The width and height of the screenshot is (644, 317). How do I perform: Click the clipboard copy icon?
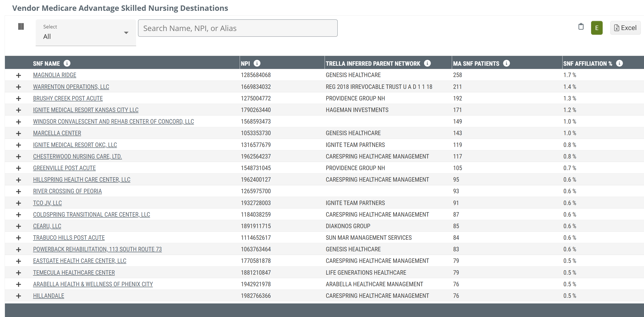(581, 27)
